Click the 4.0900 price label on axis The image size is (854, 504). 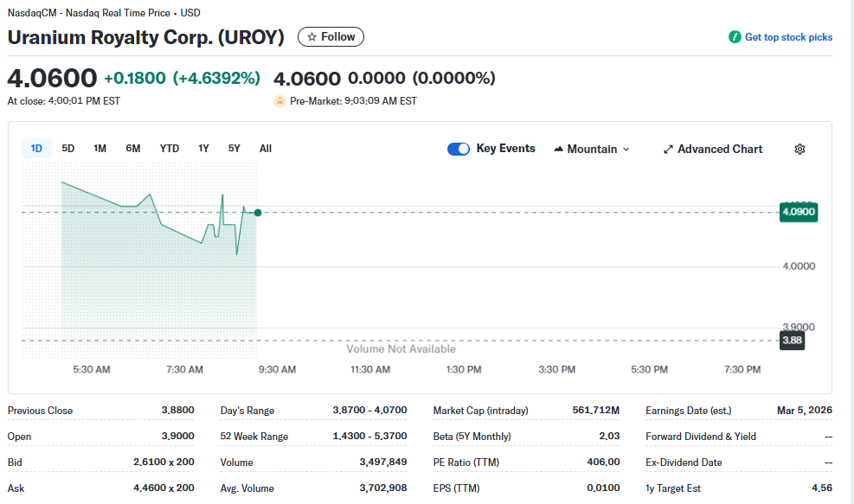pos(798,212)
